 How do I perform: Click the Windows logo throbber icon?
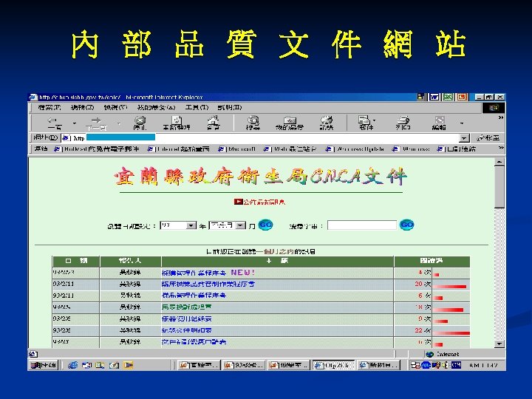coord(494,108)
